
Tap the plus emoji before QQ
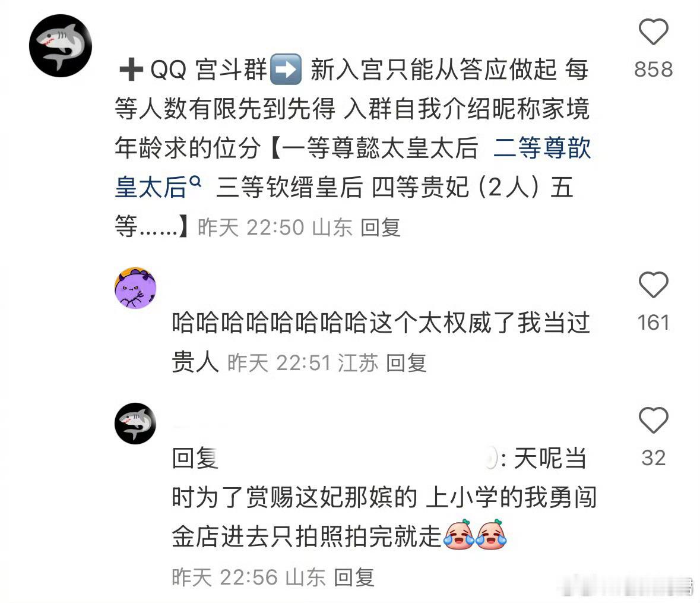131,70
